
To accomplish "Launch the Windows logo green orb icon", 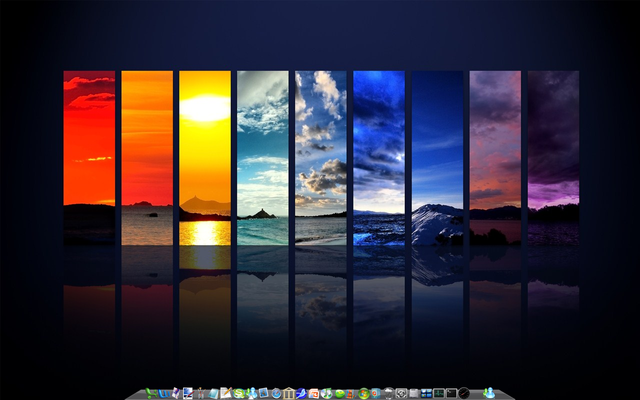I will (x=364, y=393).
